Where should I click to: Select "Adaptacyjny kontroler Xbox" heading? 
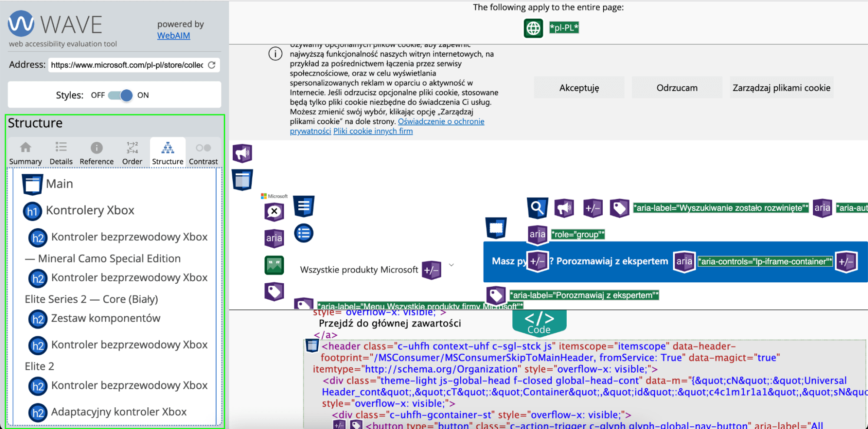point(119,412)
